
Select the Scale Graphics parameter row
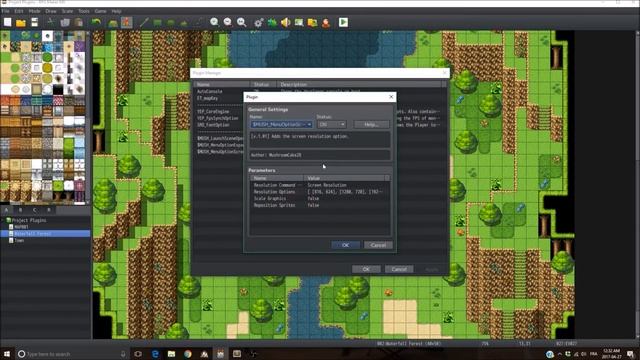click(x=320, y=198)
